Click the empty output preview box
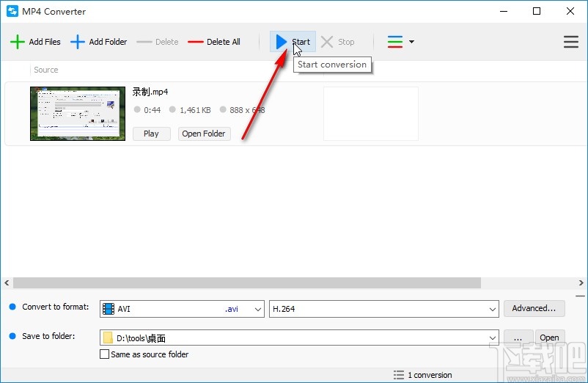Viewport: 588px width, 383px height. coord(371,114)
